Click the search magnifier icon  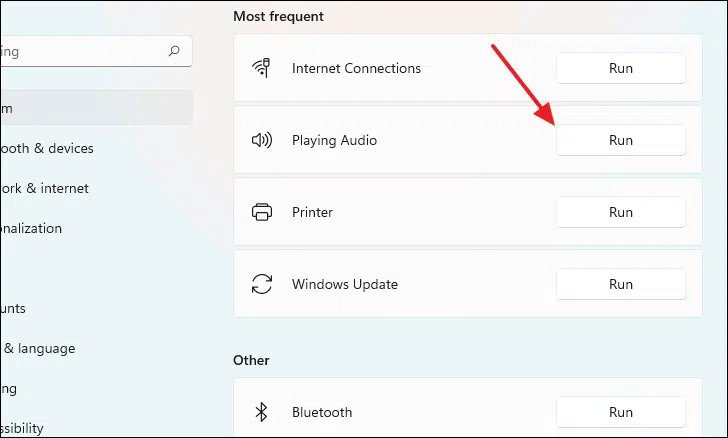pyautogui.click(x=174, y=51)
